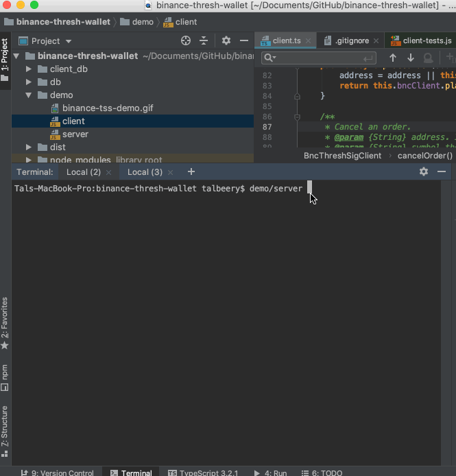Switch to the client-tests.js tab
The height and width of the screenshot is (476, 456).
(422, 40)
